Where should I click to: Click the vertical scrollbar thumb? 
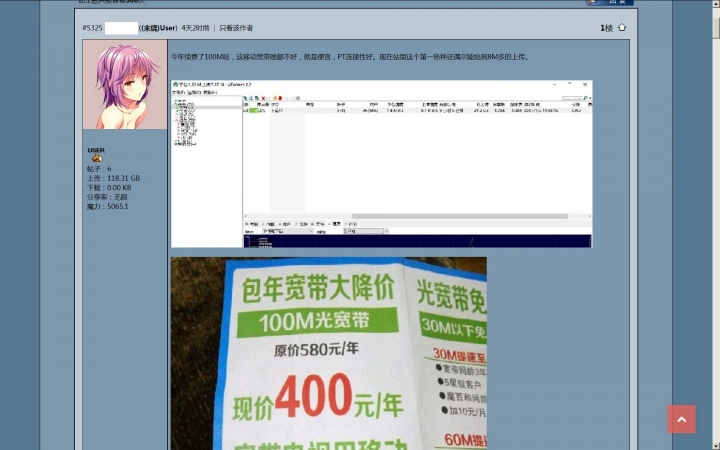click(x=716, y=28)
